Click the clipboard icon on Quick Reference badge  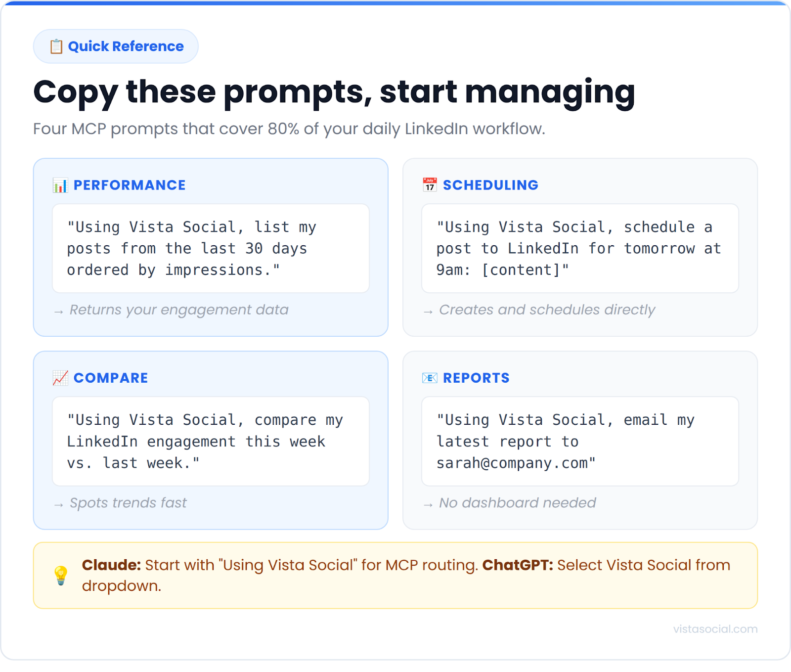coord(56,46)
